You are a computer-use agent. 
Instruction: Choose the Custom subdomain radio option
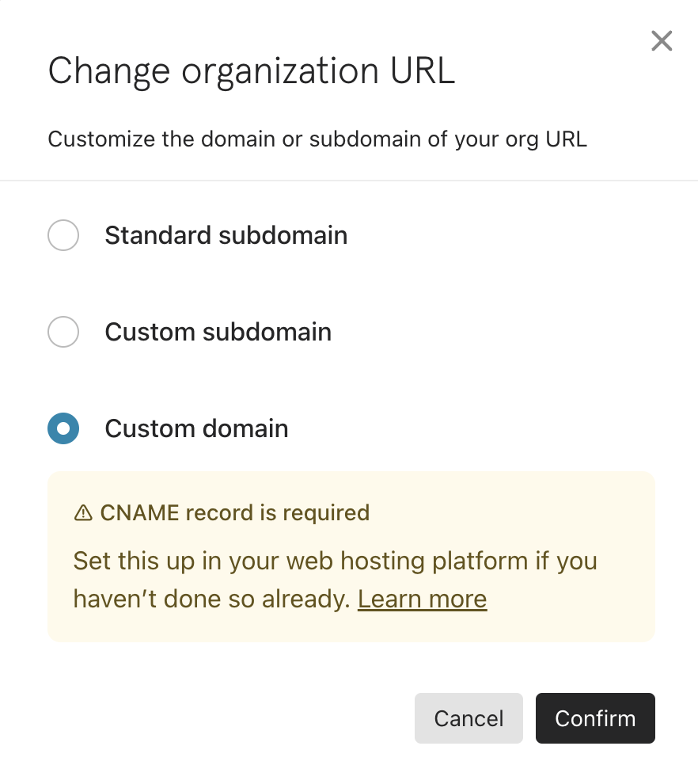[x=63, y=332]
